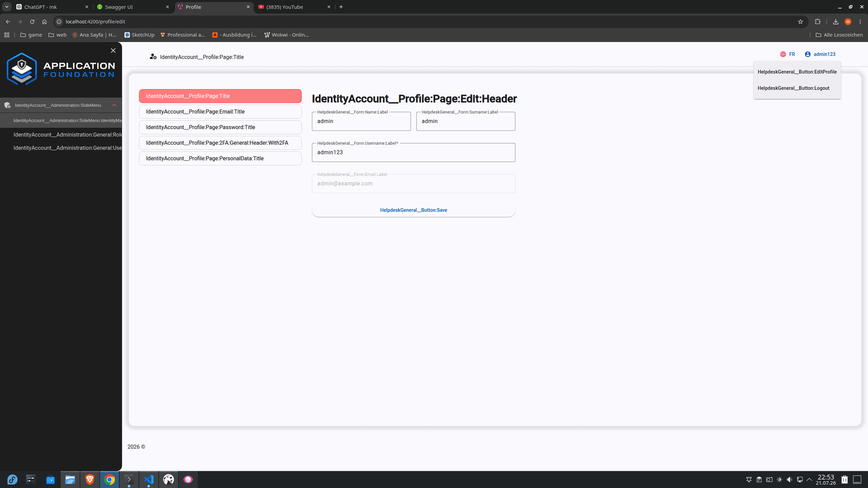Screen dimensions: 868x488
Task: Choose HelpdeskGeneral__Button:EditProfile menu entry
Action: [797, 72]
